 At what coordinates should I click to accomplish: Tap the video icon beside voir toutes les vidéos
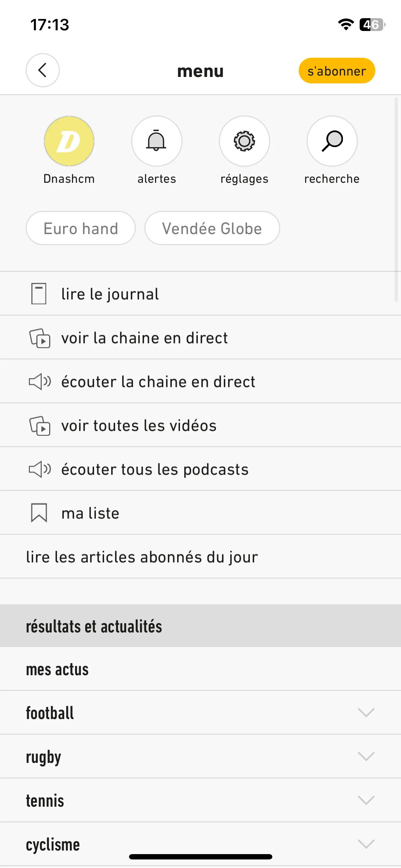40,425
